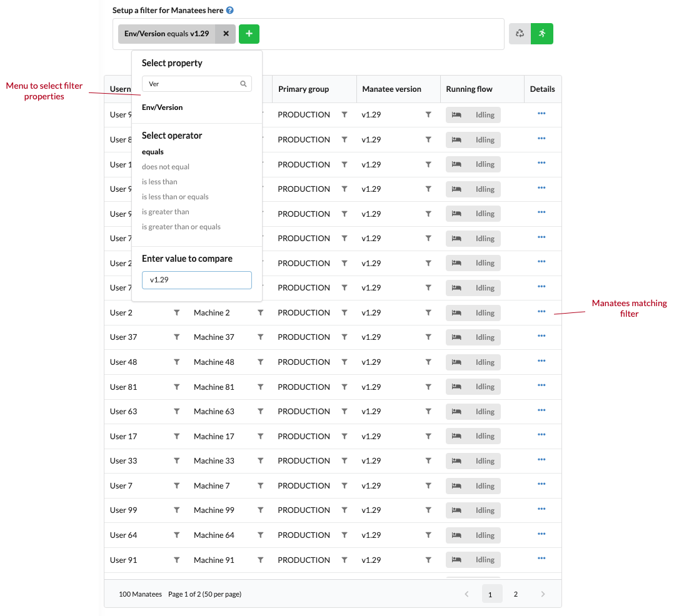Image resolution: width=674 pixels, height=616 pixels.
Task: Filter by username on User 7 row
Action: (177, 486)
